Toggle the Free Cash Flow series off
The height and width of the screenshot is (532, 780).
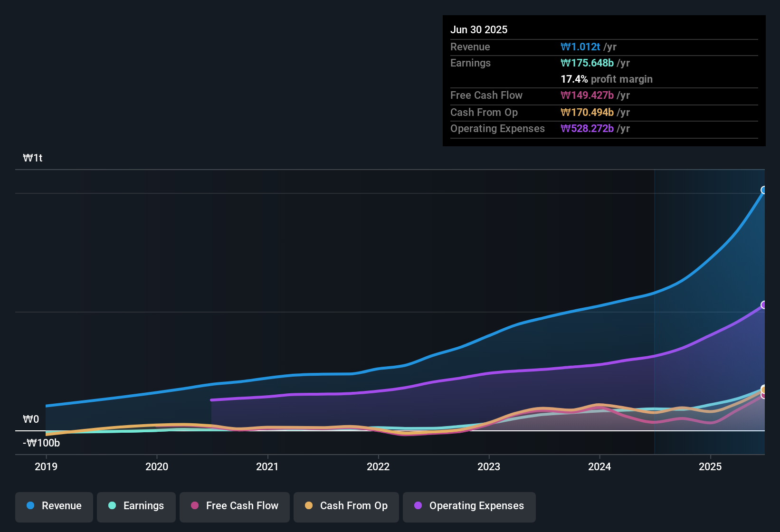tap(234, 506)
